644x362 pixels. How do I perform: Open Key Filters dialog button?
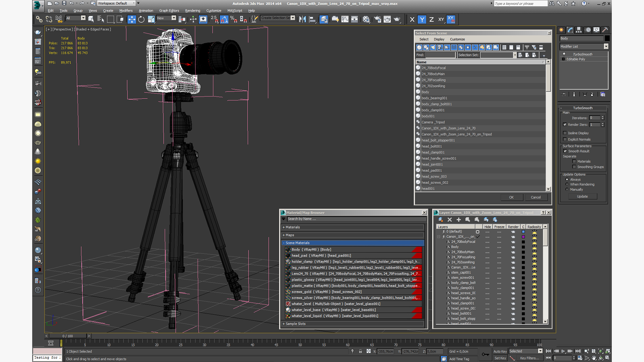pyautogui.click(x=530, y=358)
